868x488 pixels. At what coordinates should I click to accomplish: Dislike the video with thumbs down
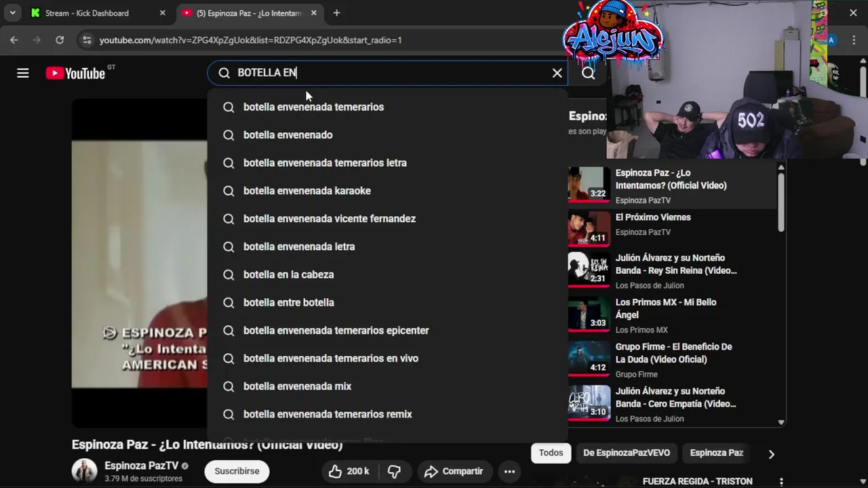(394, 471)
